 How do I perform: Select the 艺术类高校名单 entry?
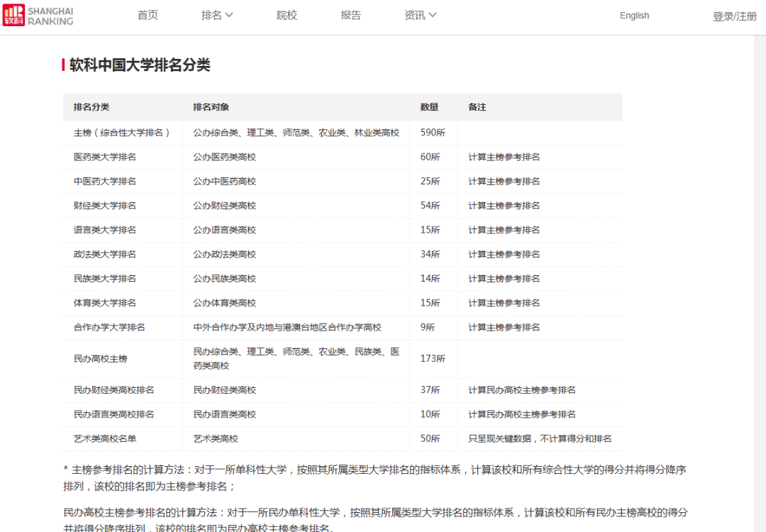(105, 438)
